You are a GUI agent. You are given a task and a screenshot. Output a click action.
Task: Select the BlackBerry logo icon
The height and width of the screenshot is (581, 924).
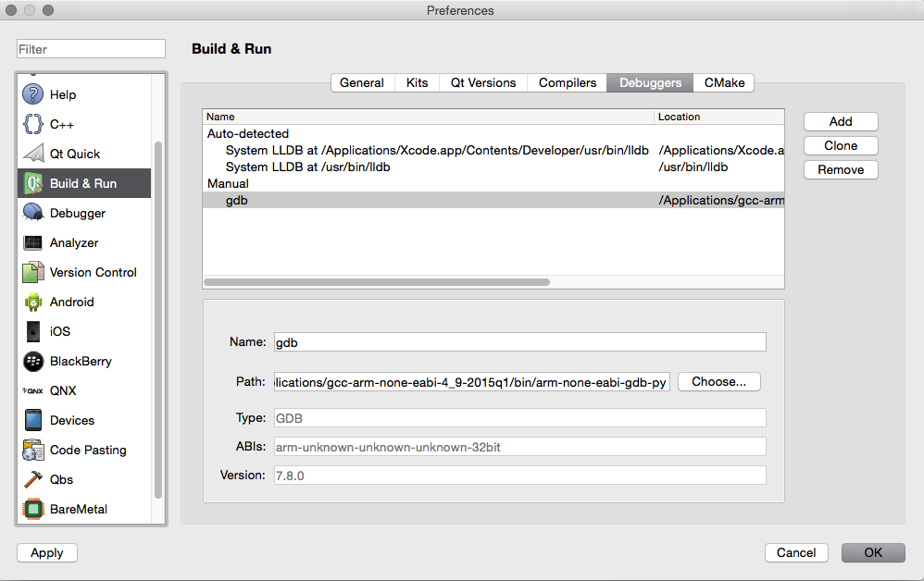tap(33, 361)
